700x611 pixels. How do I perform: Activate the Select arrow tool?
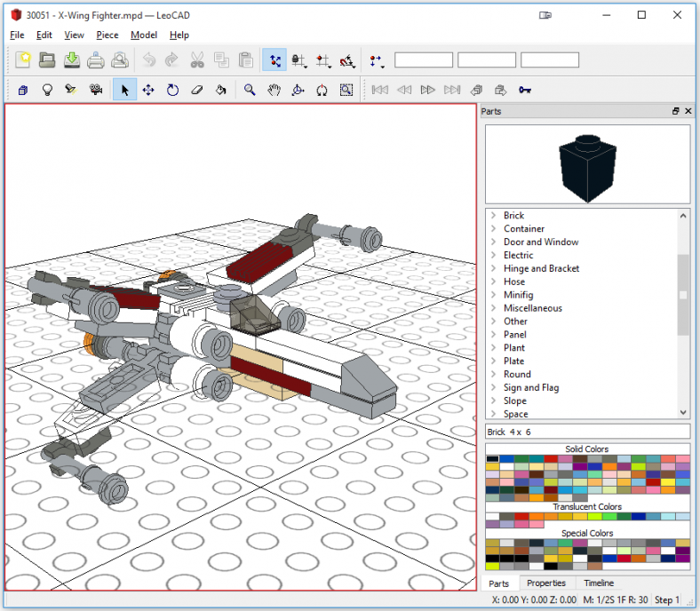point(124,91)
